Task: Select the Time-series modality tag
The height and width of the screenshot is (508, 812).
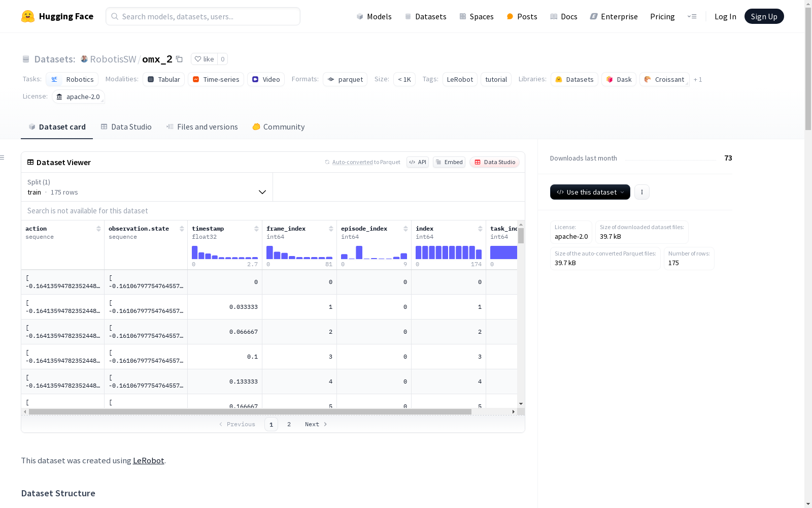Action: tap(216, 79)
